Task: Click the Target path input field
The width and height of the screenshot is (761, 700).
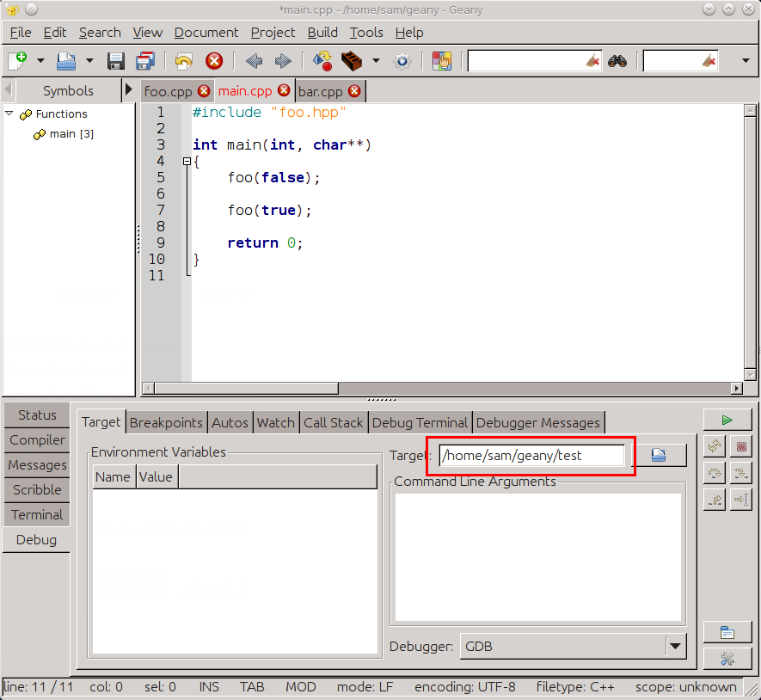Action: (532, 455)
